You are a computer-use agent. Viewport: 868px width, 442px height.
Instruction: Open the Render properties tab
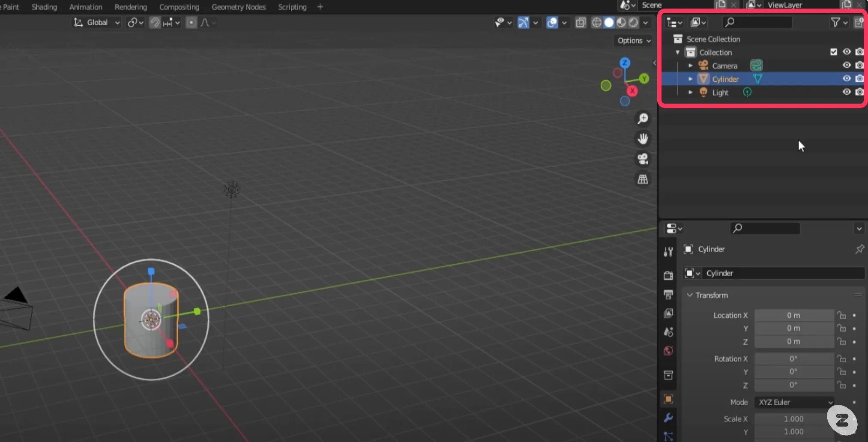click(x=668, y=275)
